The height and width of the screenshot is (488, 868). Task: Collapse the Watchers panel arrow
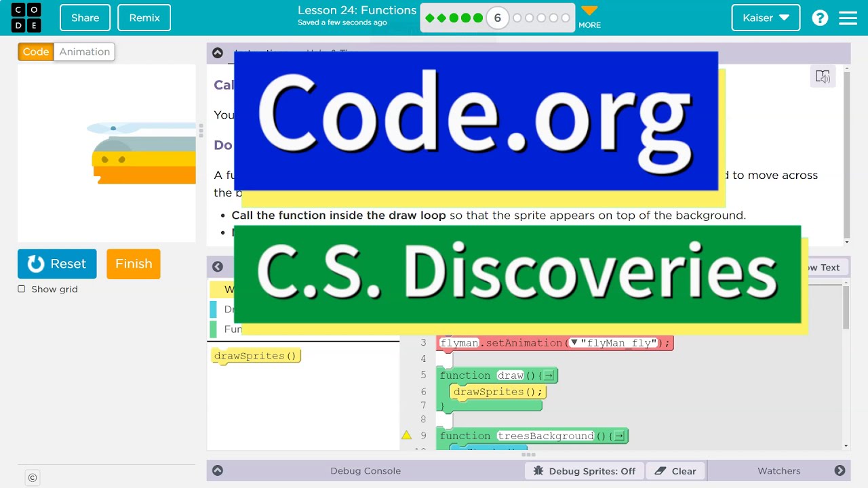click(x=840, y=470)
